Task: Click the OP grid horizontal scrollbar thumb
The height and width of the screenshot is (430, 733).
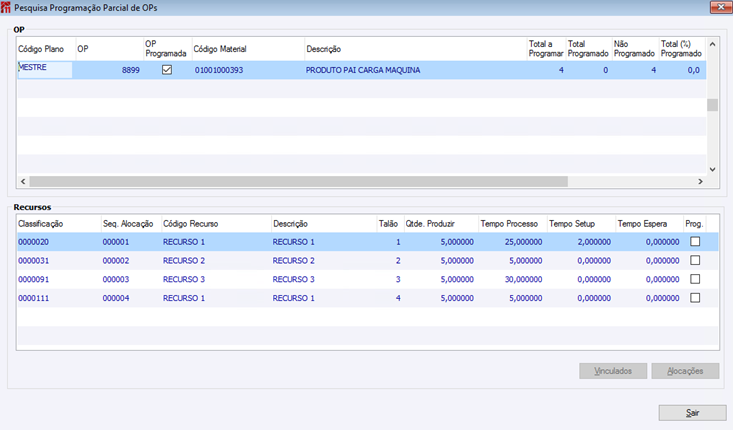Action: (x=298, y=182)
